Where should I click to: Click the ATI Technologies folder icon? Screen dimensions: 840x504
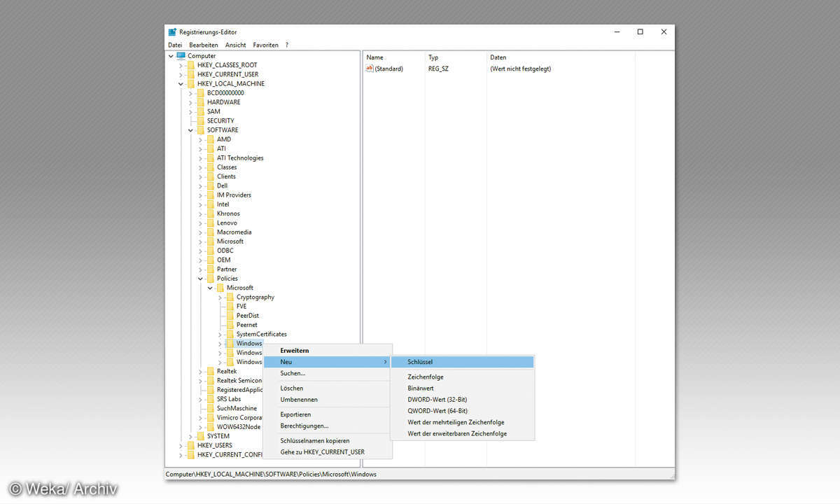(x=210, y=157)
